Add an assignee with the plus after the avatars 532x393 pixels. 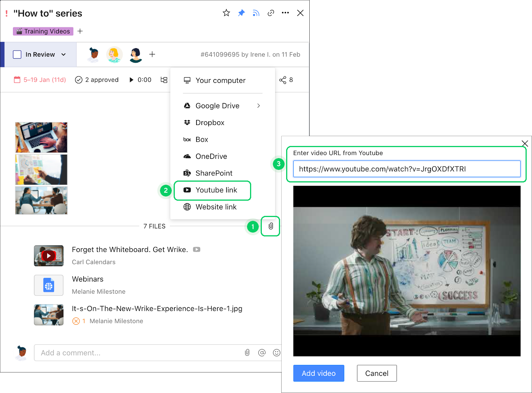152,54
